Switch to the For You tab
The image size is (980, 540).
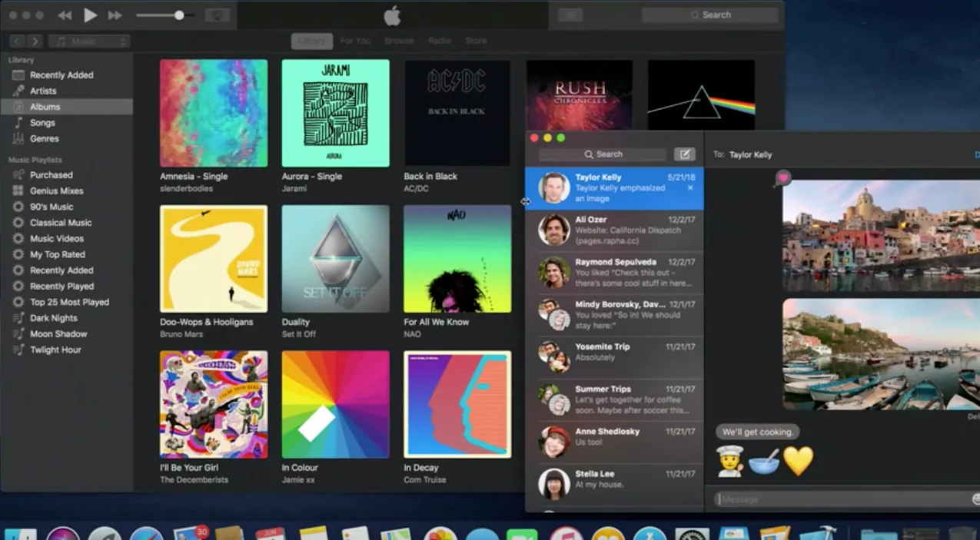pyautogui.click(x=355, y=41)
